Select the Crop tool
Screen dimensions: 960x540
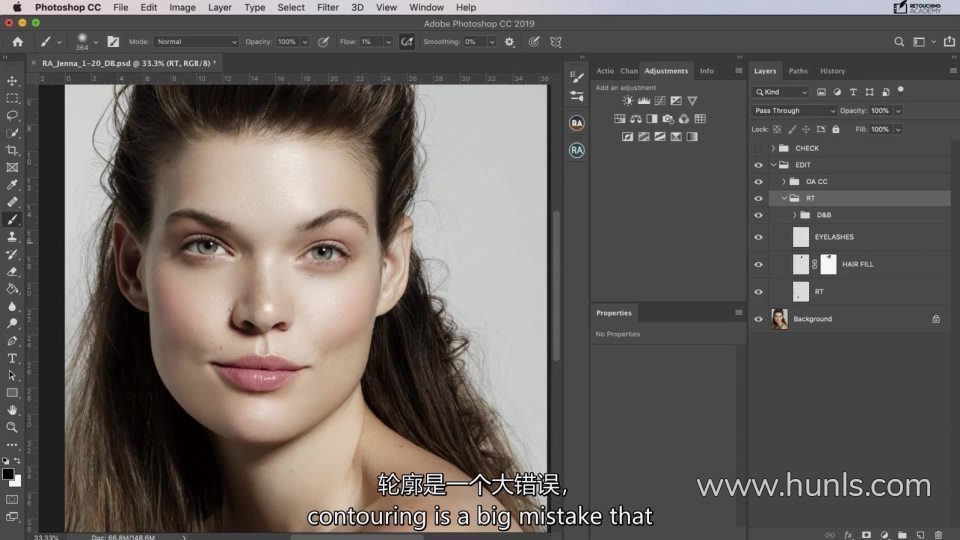(12, 150)
